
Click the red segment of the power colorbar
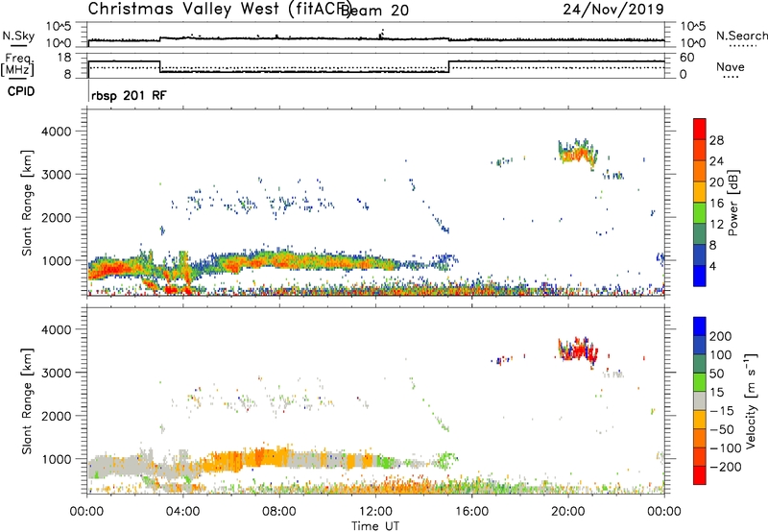700,129
